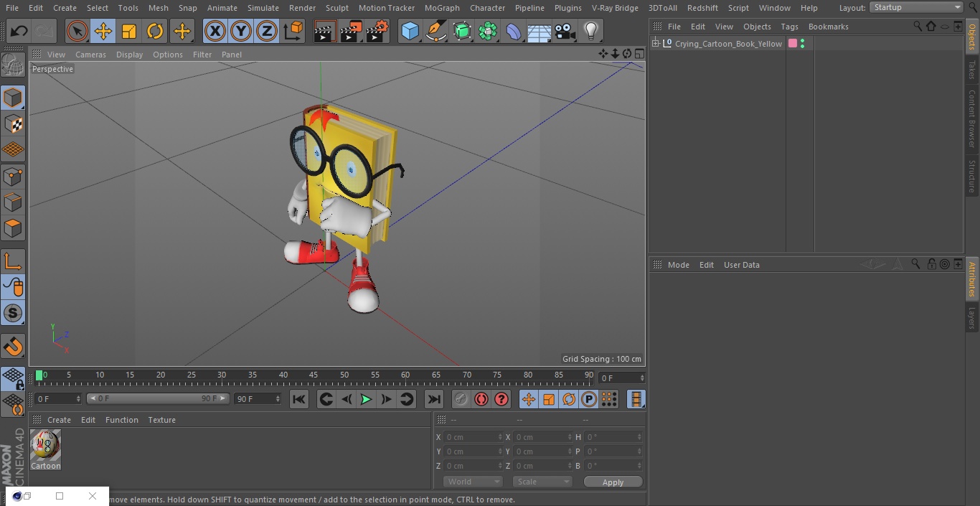This screenshot has height=506, width=980.
Task: Open the World coordinate dropdown
Action: tap(472, 482)
